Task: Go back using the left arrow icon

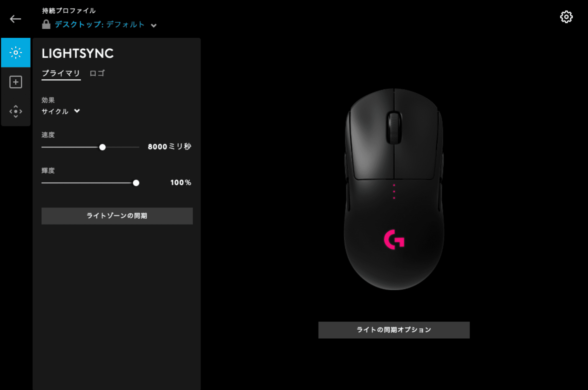Action: 15,19
